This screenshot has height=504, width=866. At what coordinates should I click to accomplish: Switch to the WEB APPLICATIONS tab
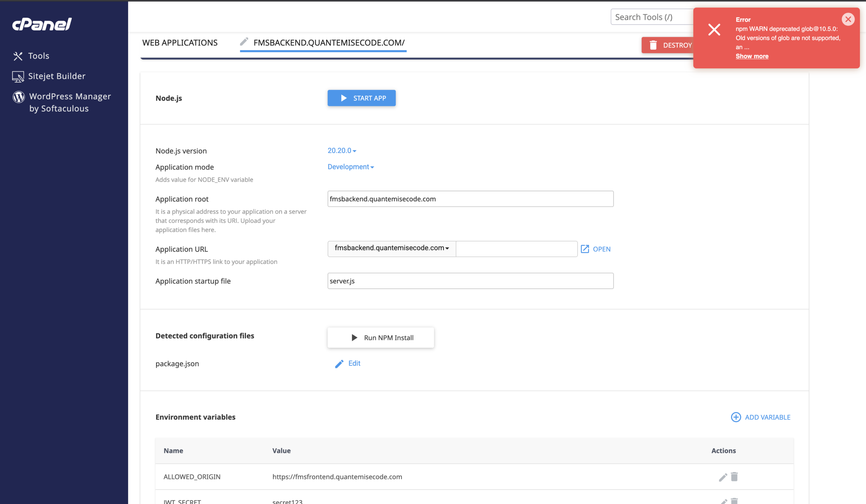coord(180,43)
